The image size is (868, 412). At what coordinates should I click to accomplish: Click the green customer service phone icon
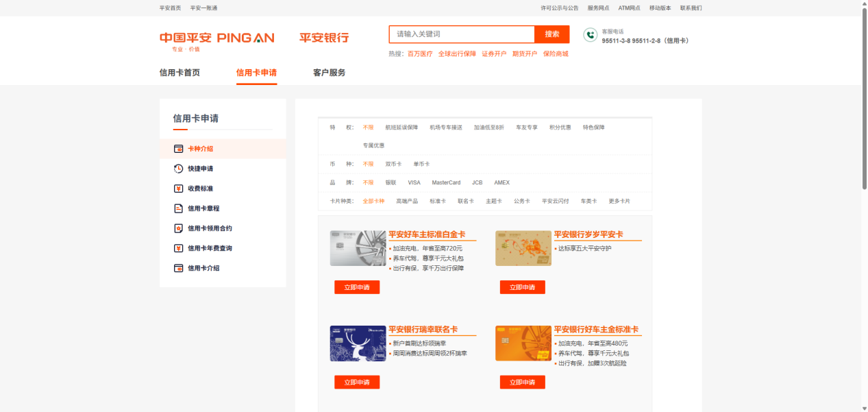590,35
